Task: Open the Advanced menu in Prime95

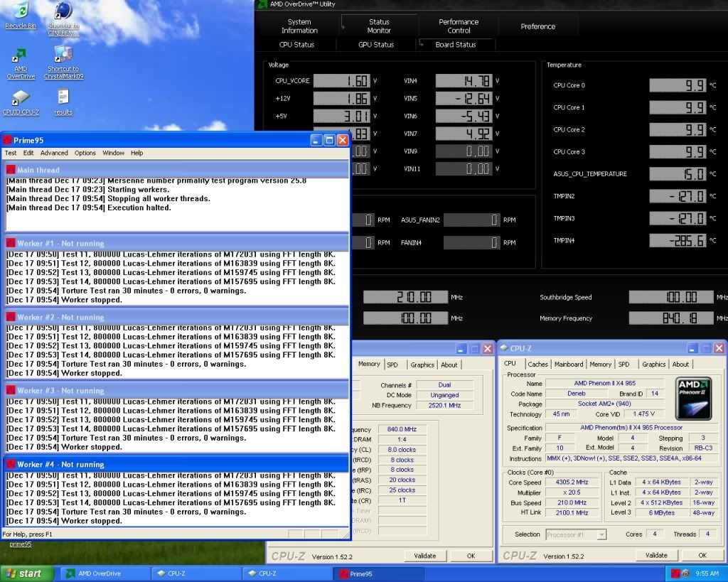Action: pos(54,153)
